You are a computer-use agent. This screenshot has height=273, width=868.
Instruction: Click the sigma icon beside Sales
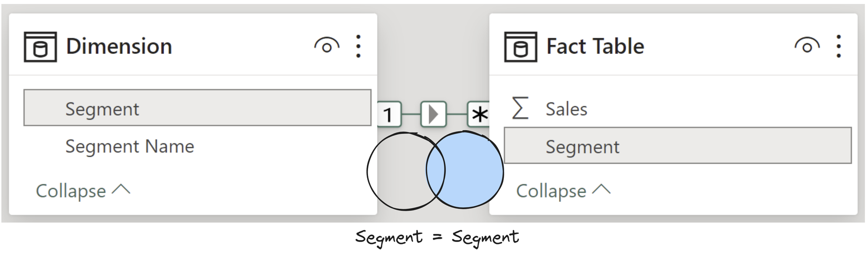point(520,108)
